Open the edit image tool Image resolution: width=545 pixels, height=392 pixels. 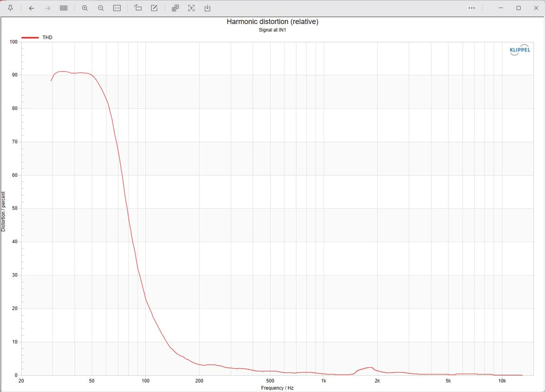tap(154, 8)
